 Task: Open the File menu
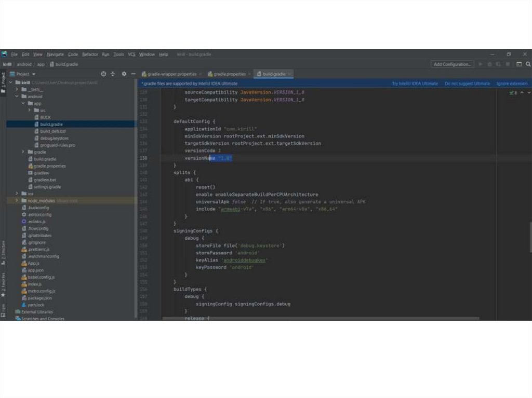[14, 54]
